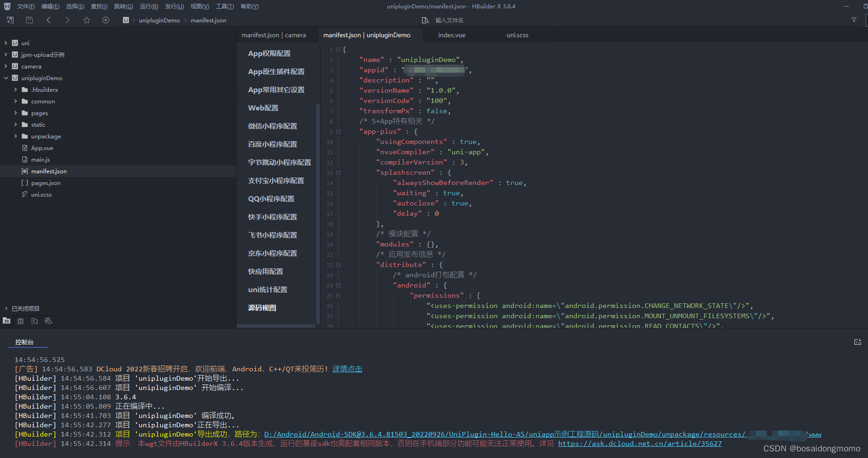Open 京东小程序配置 section
The image size is (868, 458).
pyautogui.click(x=272, y=253)
